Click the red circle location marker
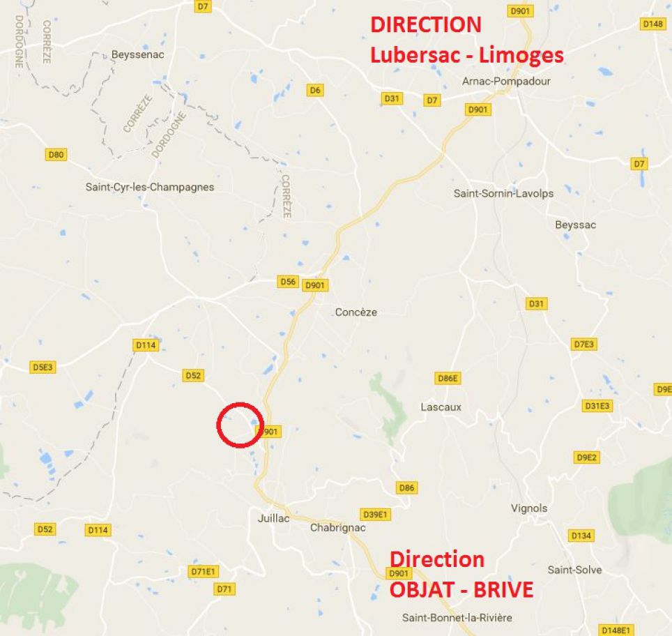The height and width of the screenshot is (636, 672). [x=240, y=425]
